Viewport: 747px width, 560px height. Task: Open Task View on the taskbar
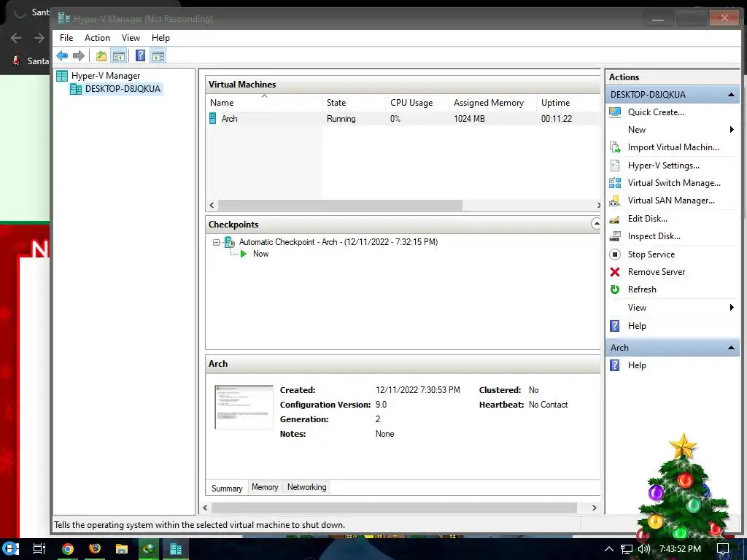click(39, 548)
